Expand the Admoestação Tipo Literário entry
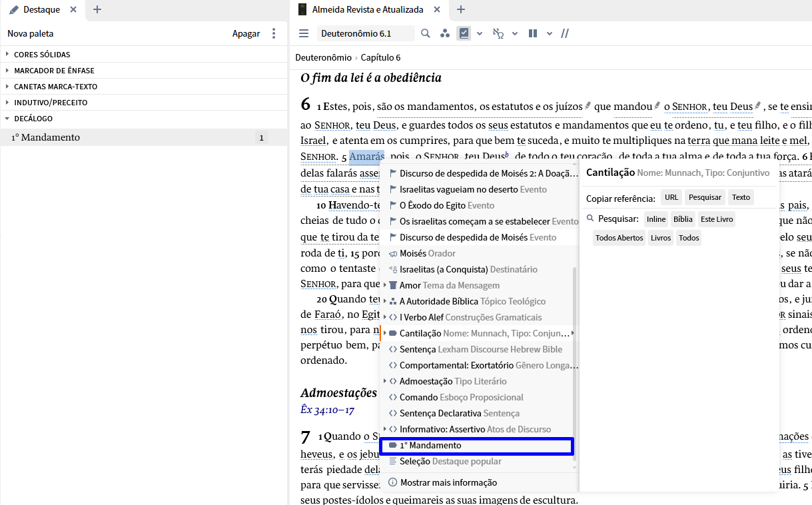 [x=384, y=381]
